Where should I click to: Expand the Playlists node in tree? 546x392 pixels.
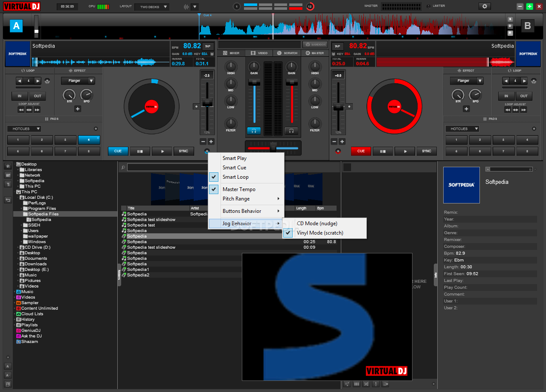point(15,325)
